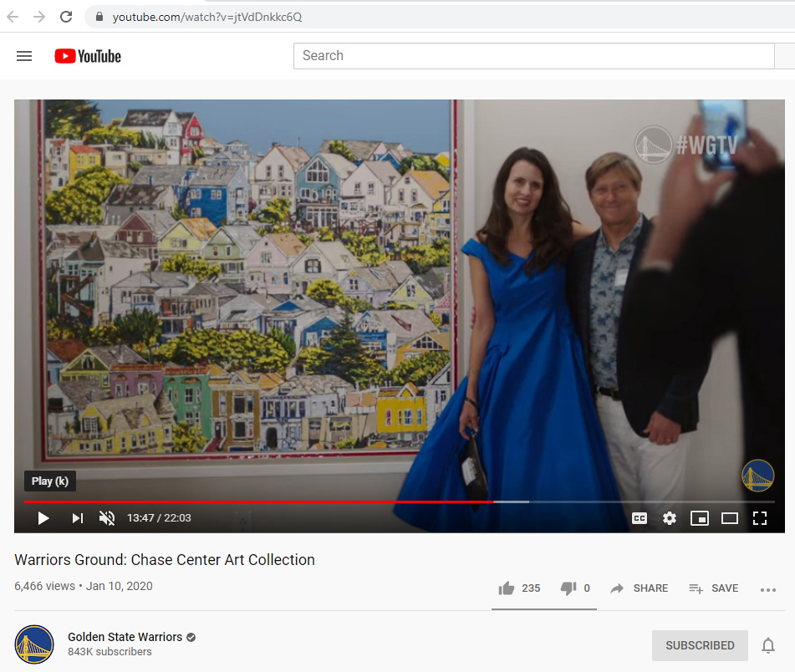This screenshot has height=672, width=795.
Task: Play the paused video
Action: point(43,518)
